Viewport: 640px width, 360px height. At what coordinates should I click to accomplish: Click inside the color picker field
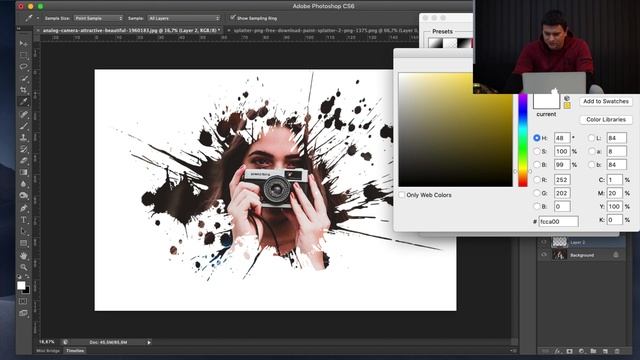pyautogui.click(x=455, y=130)
